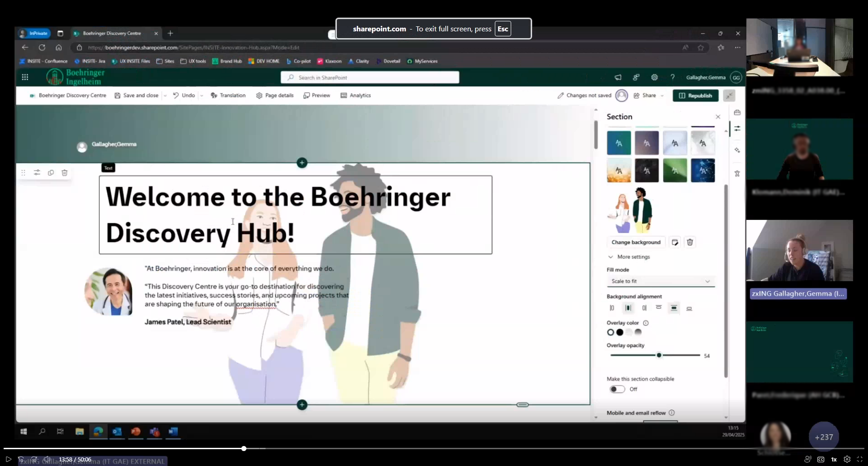Align background to the left
This screenshot has height=466, width=868.
[612, 308]
